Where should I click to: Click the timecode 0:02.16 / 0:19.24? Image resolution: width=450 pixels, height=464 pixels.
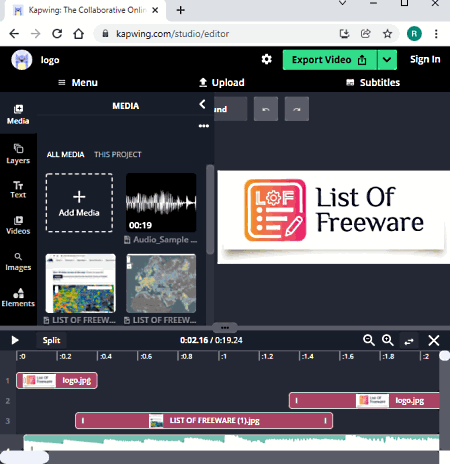tap(211, 340)
